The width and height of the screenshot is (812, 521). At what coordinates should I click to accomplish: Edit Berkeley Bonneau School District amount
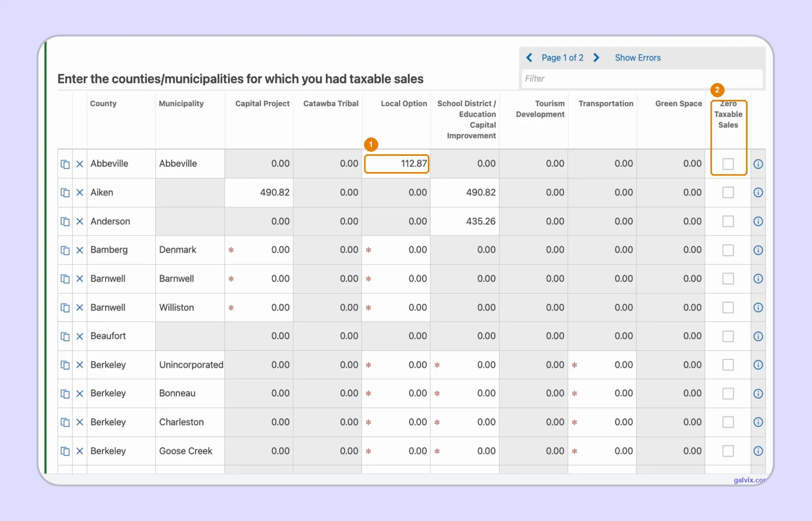(x=465, y=394)
